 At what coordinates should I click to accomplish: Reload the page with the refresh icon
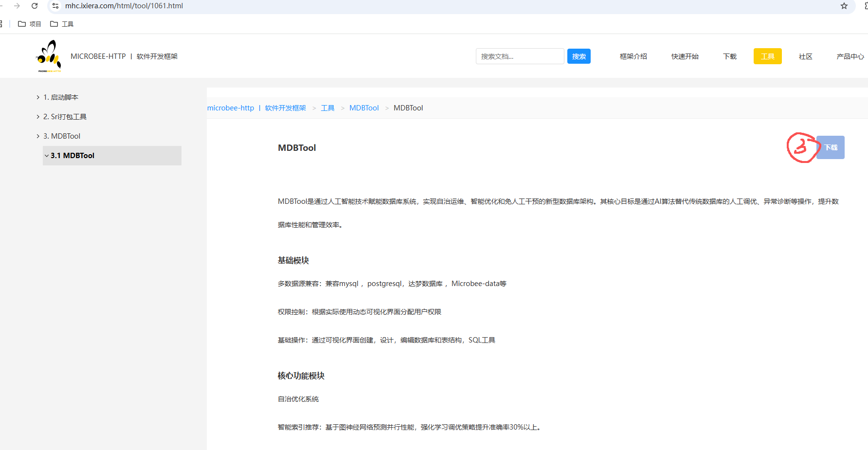35,6
